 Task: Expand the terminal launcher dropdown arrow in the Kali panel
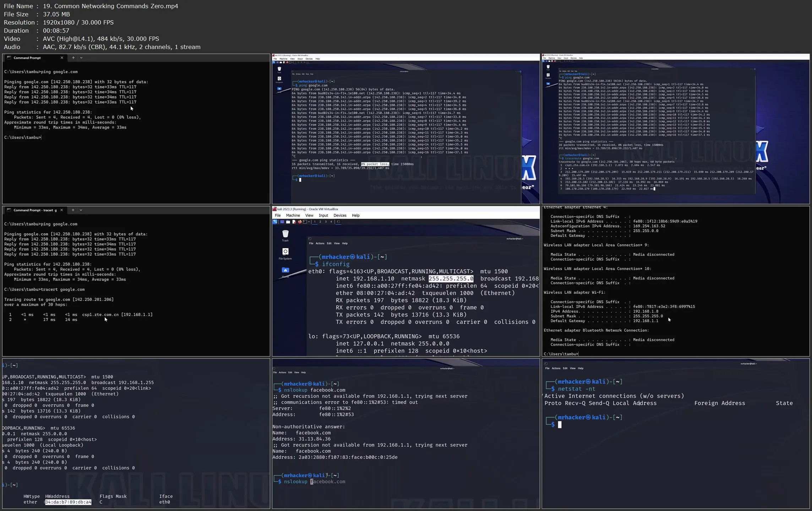[x=309, y=222]
